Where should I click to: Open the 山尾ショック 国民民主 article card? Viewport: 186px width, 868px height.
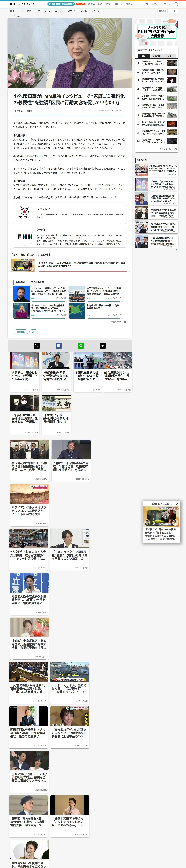pos(70,549)
